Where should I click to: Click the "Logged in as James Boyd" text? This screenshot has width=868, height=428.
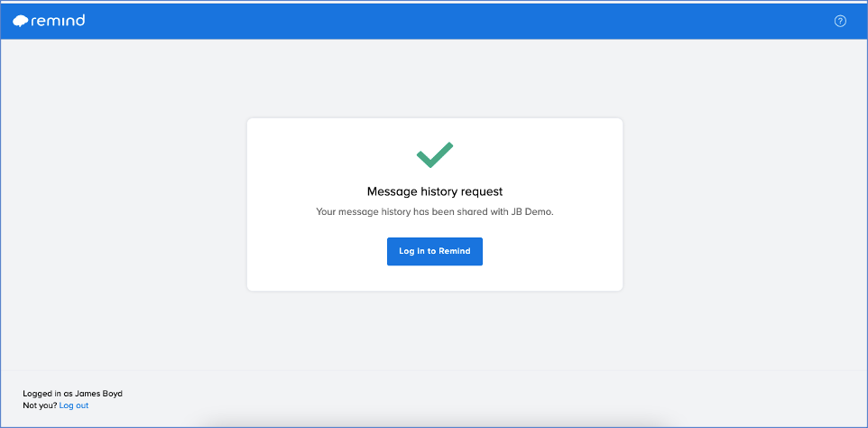point(72,394)
